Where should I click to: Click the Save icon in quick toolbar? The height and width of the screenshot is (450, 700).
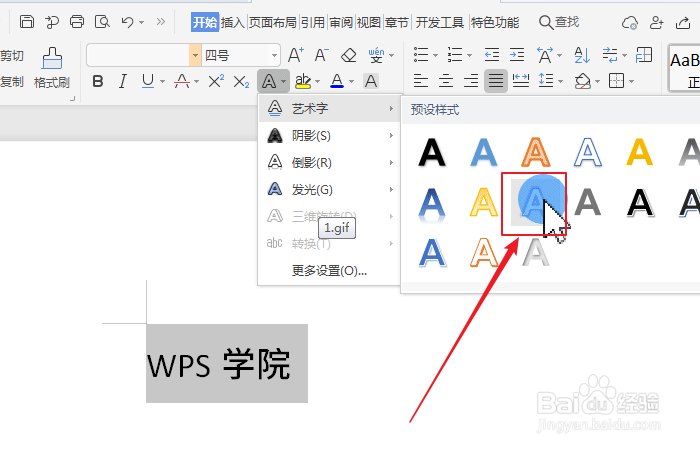pos(27,21)
